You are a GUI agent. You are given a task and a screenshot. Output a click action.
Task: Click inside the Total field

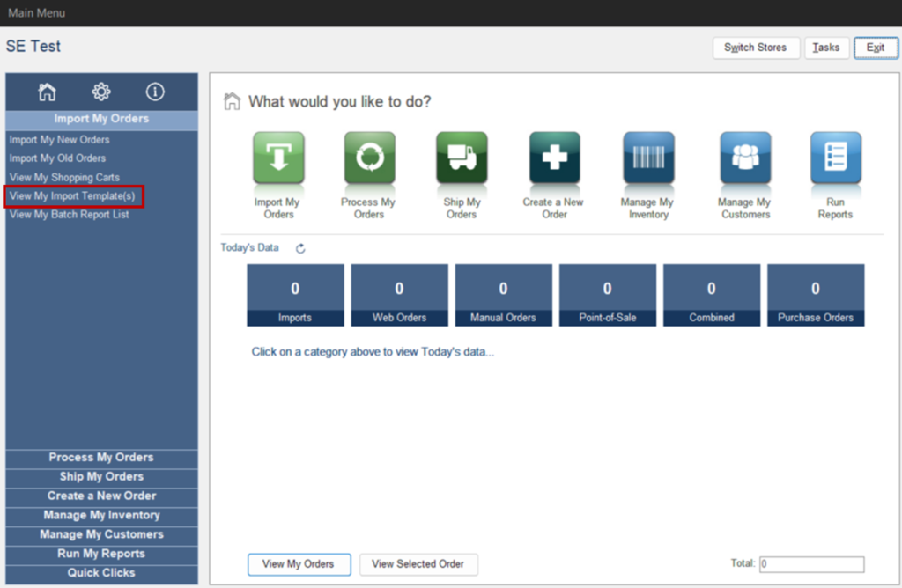pyautogui.click(x=810, y=564)
